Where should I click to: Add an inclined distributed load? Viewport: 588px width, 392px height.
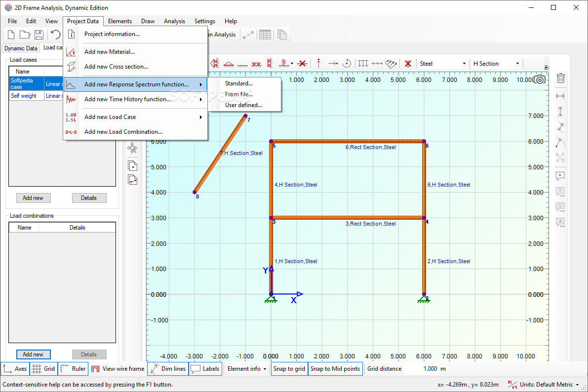click(x=391, y=64)
